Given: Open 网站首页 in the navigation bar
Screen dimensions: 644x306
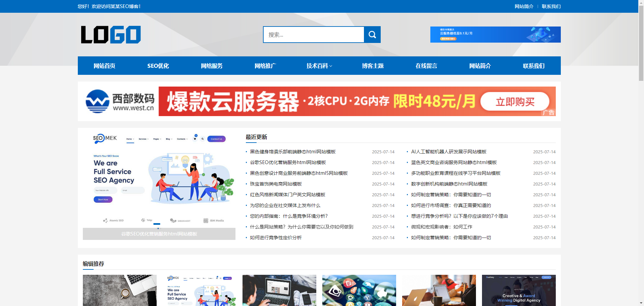Looking at the screenshot, I should tap(104, 66).
